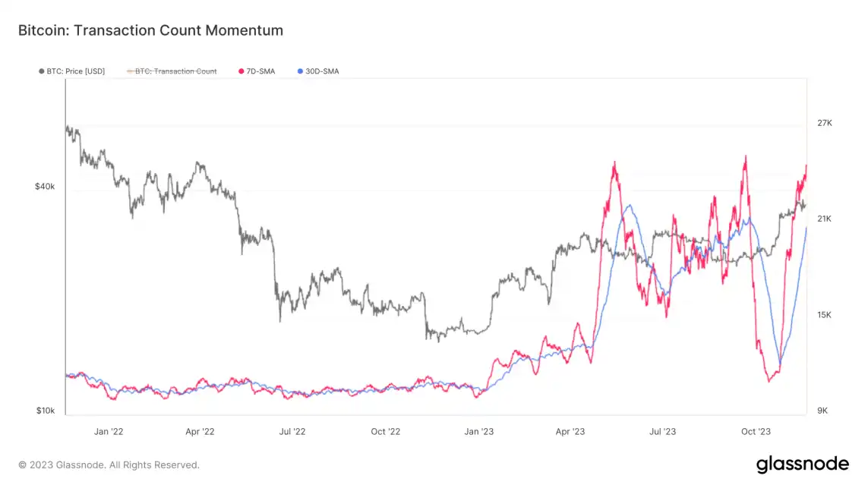Click the gray BTC Price legend dot
The height and width of the screenshot is (485, 868).
coord(41,71)
